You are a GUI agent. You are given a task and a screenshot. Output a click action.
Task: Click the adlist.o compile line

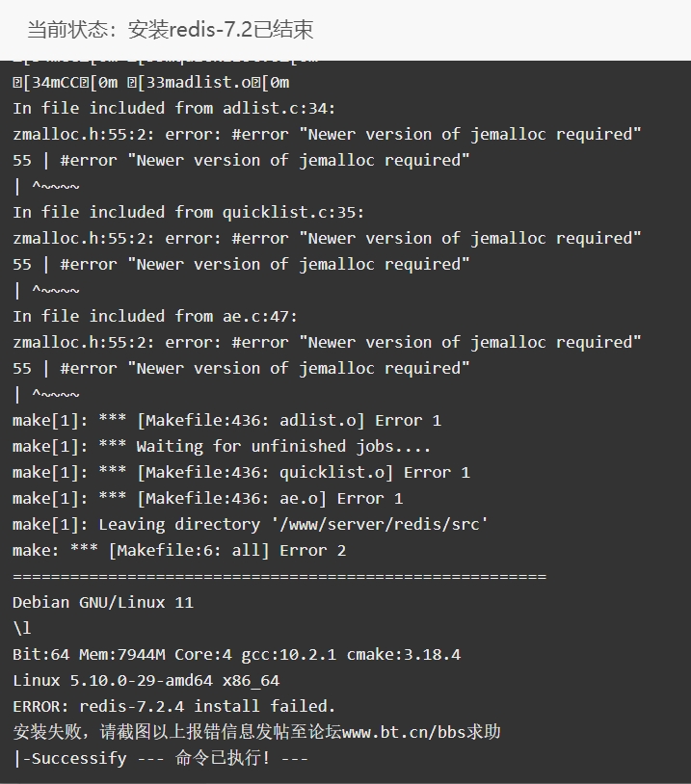coord(151,83)
